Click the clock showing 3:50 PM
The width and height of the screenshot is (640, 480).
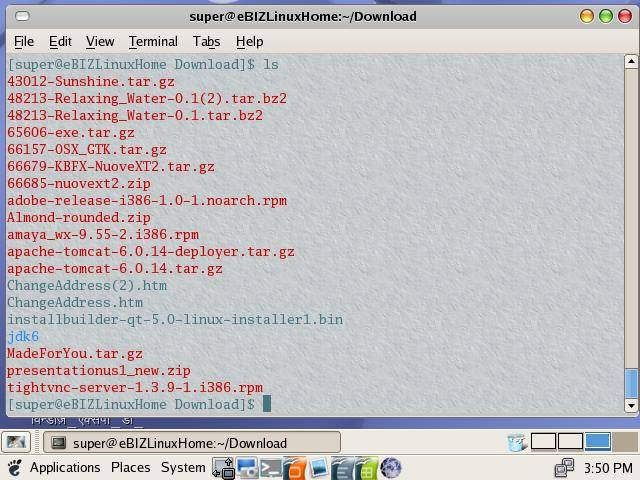pyautogui.click(x=608, y=467)
